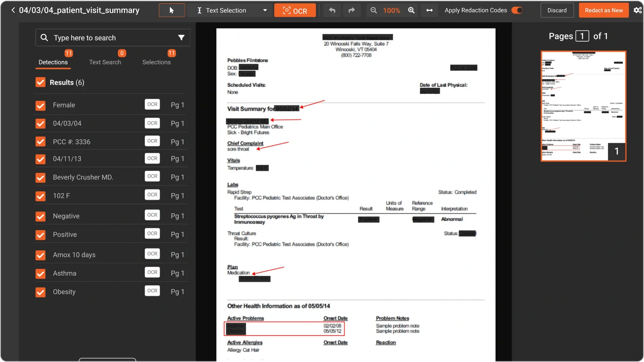The width and height of the screenshot is (644, 362).
Task: Click the search magnifier icon
Action: click(44, 38)
